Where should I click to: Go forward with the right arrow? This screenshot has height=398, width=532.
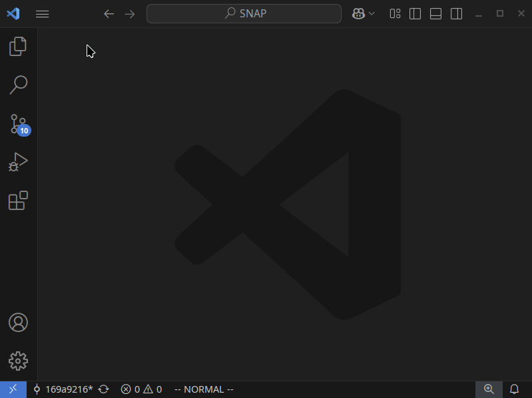pyautogui.click(x=130, y=14)
